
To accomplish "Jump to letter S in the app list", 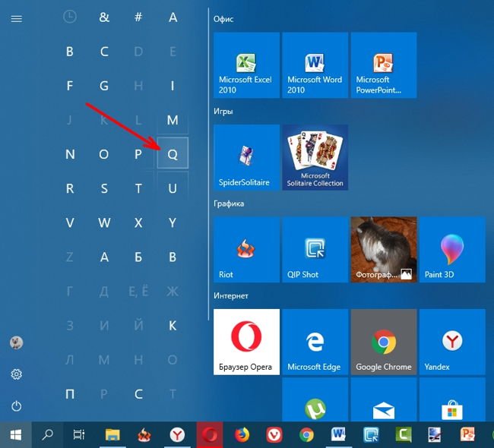I will pos(104,188).
